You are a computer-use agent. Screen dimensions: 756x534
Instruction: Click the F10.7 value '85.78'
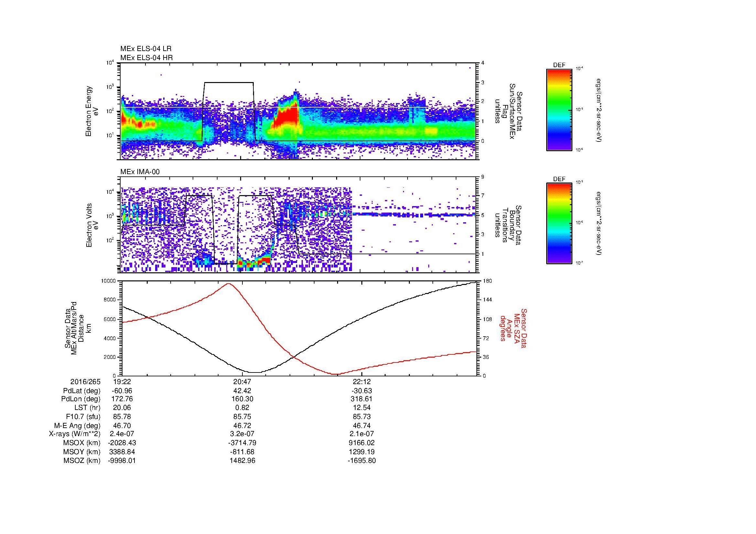[x=122, y=417]
